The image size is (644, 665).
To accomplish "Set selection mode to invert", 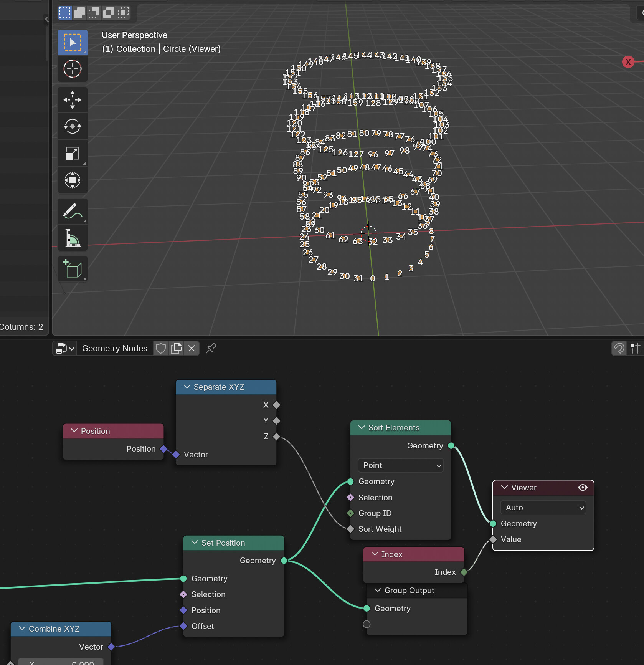I will point(109,13).
